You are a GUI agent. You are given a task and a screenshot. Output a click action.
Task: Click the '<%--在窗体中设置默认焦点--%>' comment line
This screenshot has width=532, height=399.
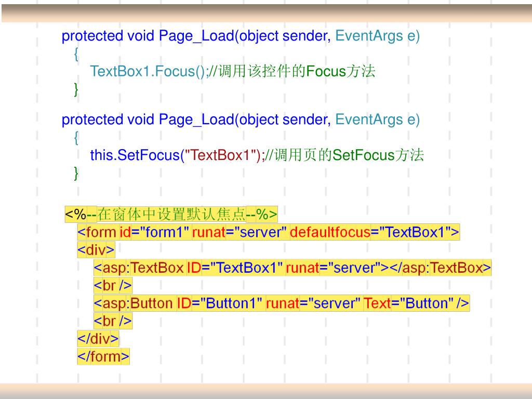point(171,215)
